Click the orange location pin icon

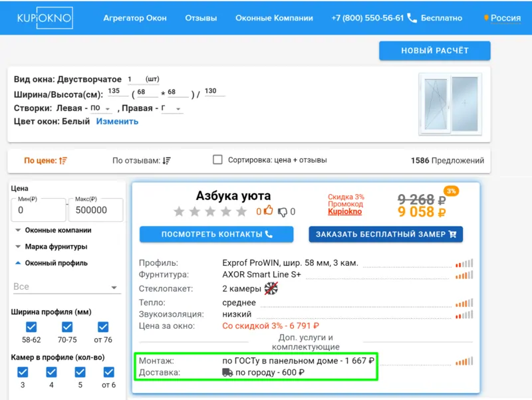(x=486, y=18)
